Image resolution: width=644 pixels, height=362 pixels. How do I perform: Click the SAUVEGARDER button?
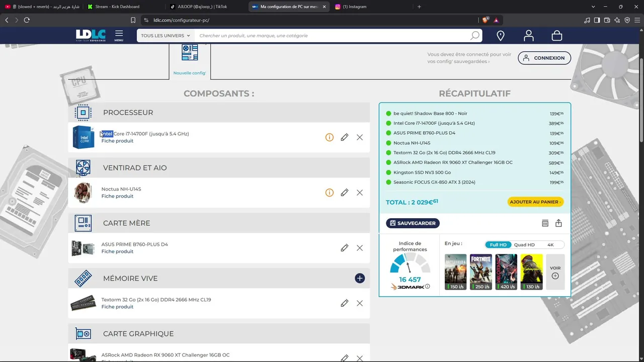pyautogui.click(x=413, y=223)
